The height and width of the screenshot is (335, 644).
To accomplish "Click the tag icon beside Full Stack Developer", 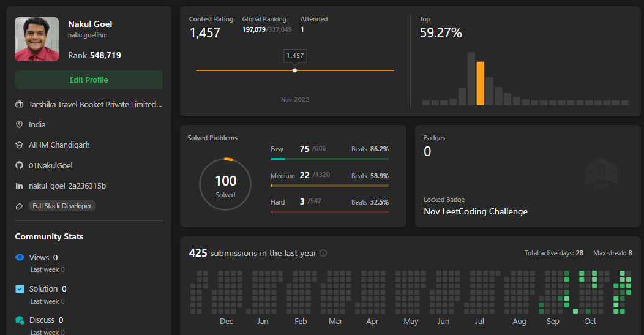I will pyautogui.click(x=20, y=206).
